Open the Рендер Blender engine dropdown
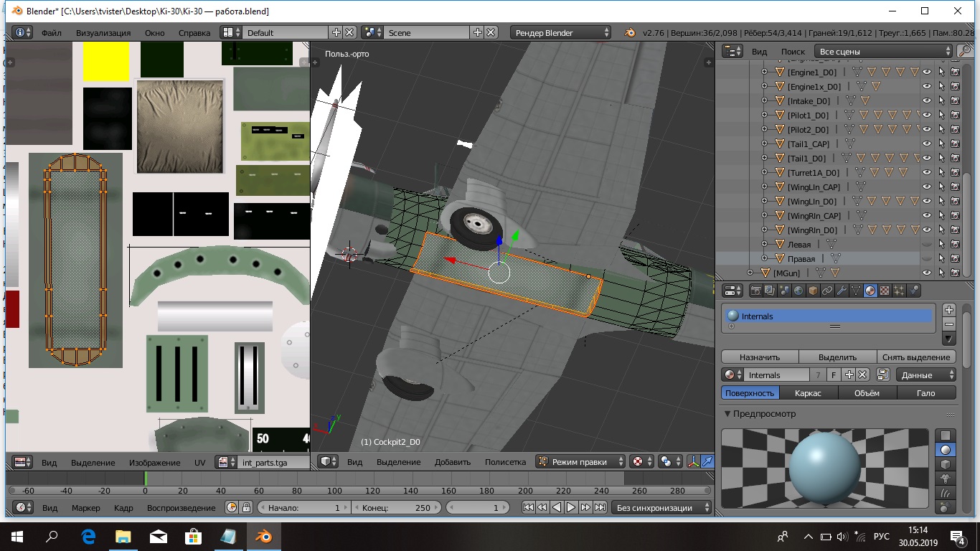The height and width of the screenshot is (551, 980). pyautogui.click(x=560, y=33)
